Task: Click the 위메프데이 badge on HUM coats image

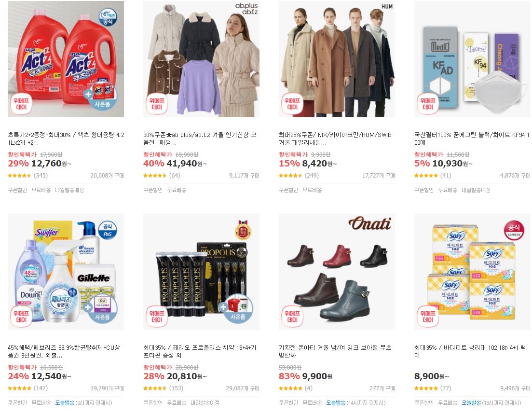Action: click(x=292, y=103)
